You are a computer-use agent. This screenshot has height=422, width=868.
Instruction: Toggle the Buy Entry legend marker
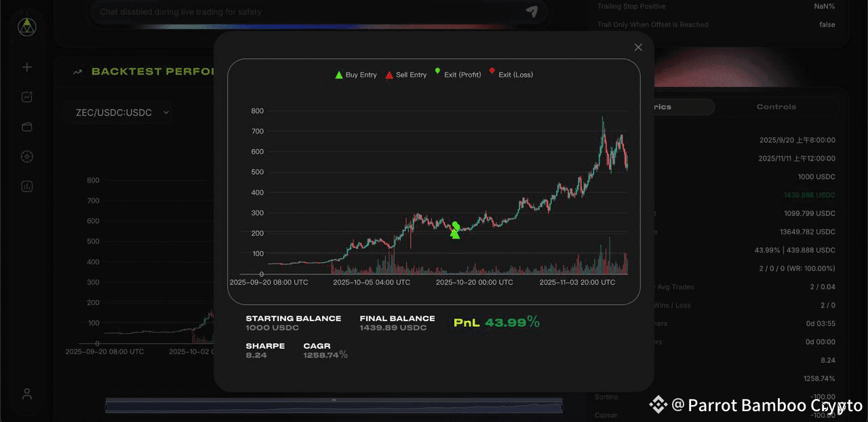338,75
